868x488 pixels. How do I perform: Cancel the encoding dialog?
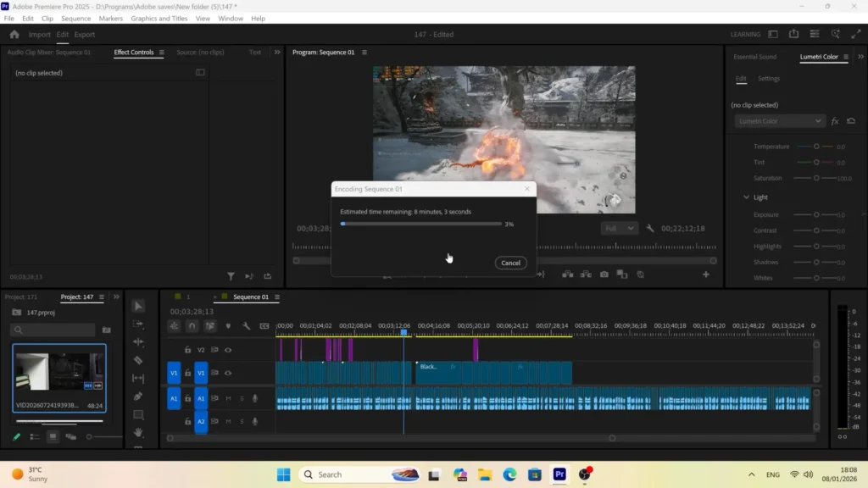(510, 263)
